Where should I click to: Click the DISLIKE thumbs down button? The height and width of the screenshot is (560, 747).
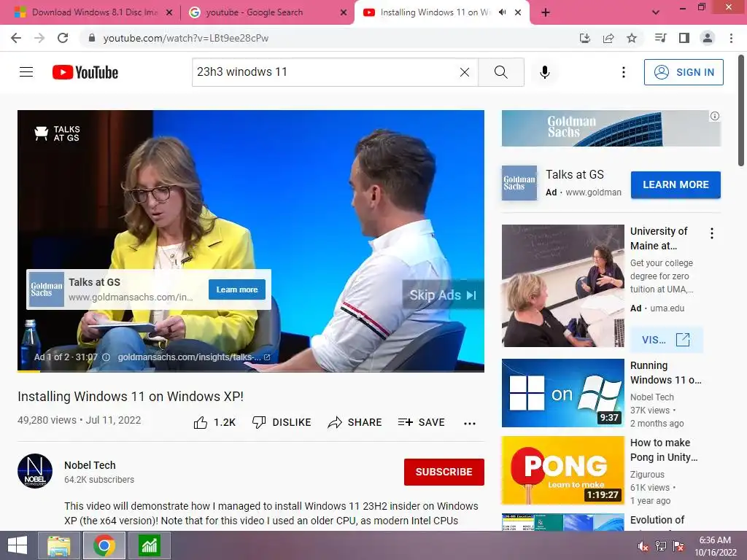(282, 422)
